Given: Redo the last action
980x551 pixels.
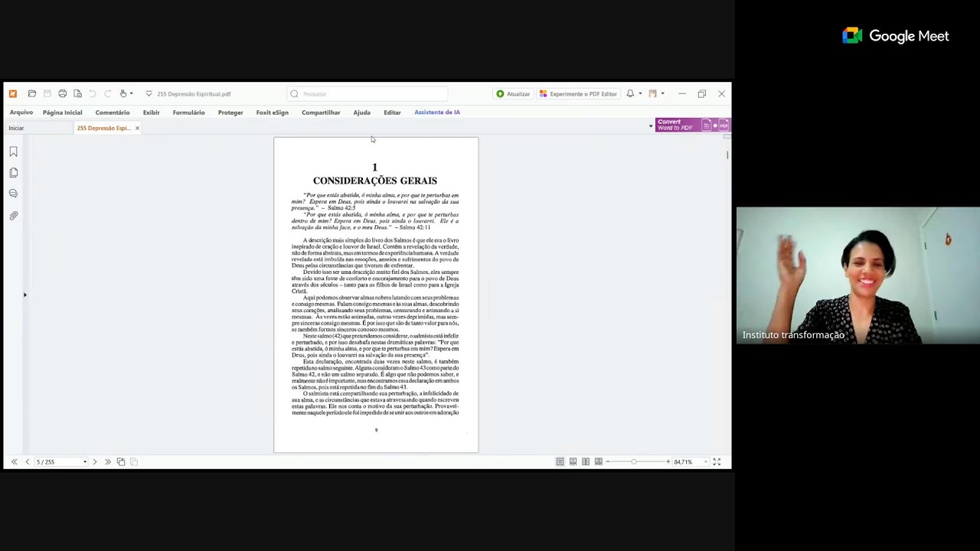Looking at the screenshot, I should [x=108, y=93].
